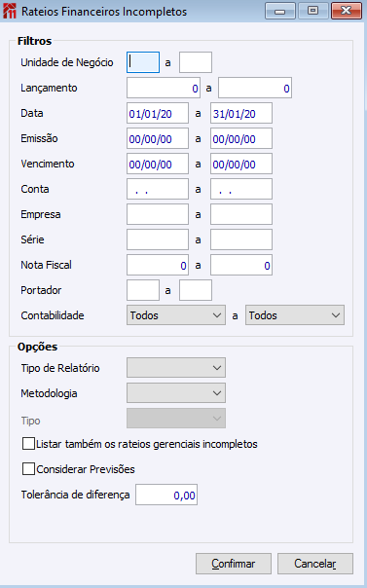Focus the first Série field

158,239
